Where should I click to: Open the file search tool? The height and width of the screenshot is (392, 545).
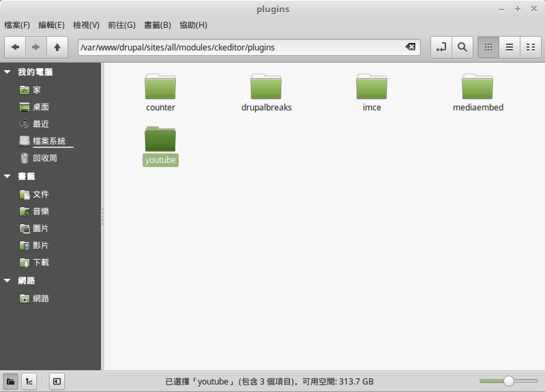462,47
